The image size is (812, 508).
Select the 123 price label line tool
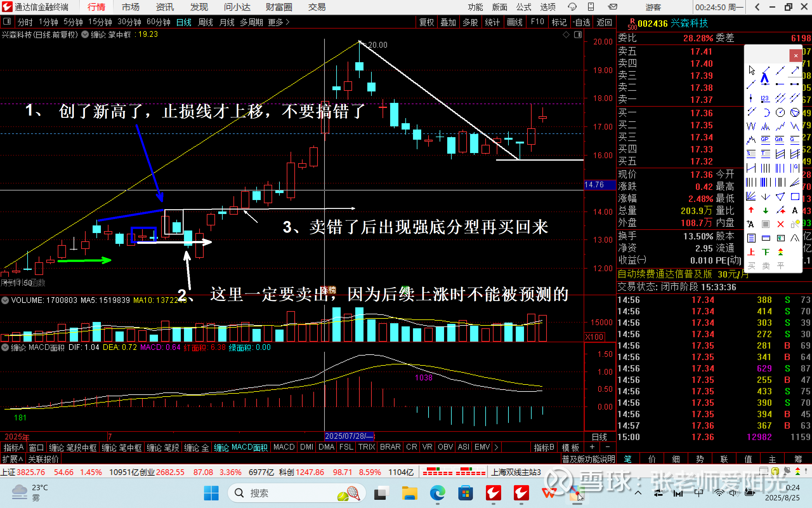pyautogui.click(x=765, y=98)
